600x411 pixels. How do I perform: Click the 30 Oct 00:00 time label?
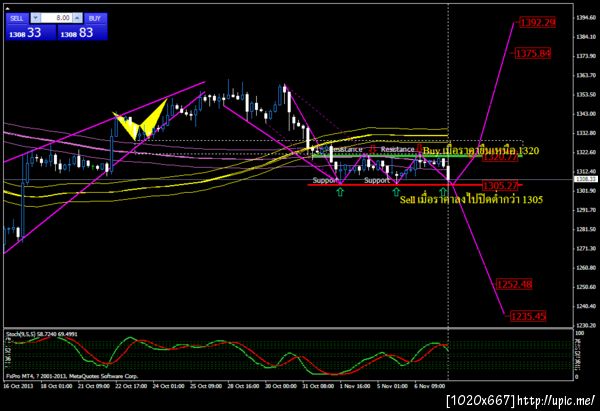click(281, 386)
